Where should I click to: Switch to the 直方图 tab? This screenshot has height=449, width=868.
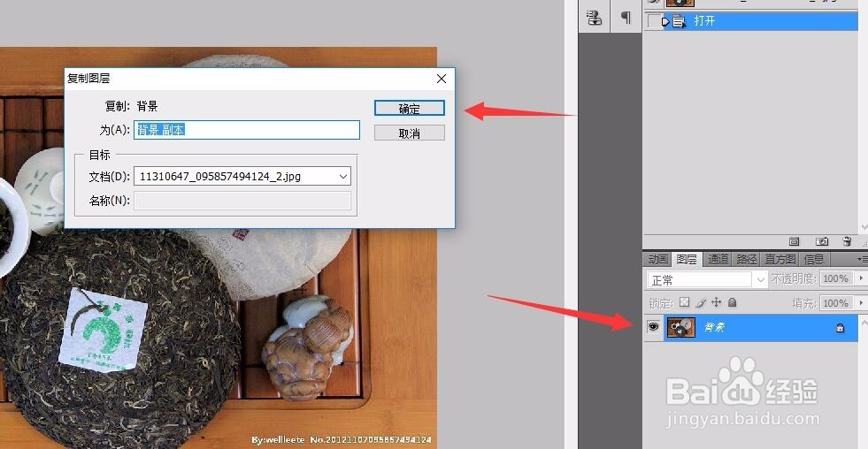780,259
